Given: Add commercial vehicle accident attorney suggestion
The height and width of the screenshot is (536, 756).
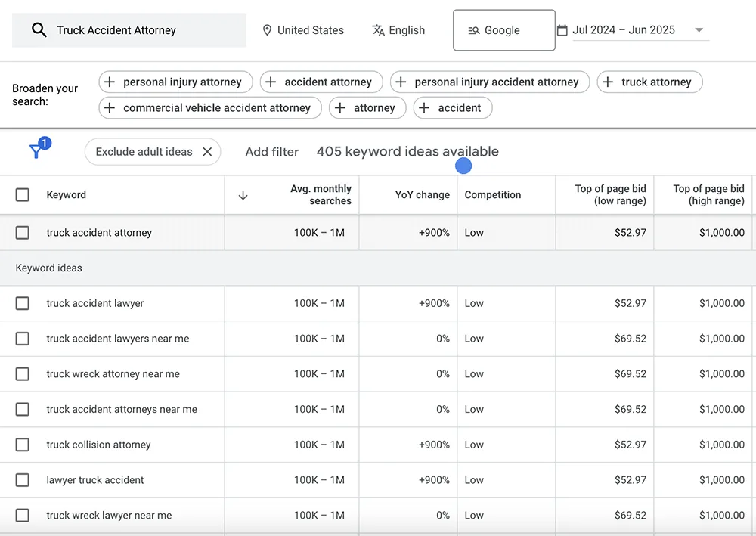Looking at the screenshot, I should pos(209,108).
